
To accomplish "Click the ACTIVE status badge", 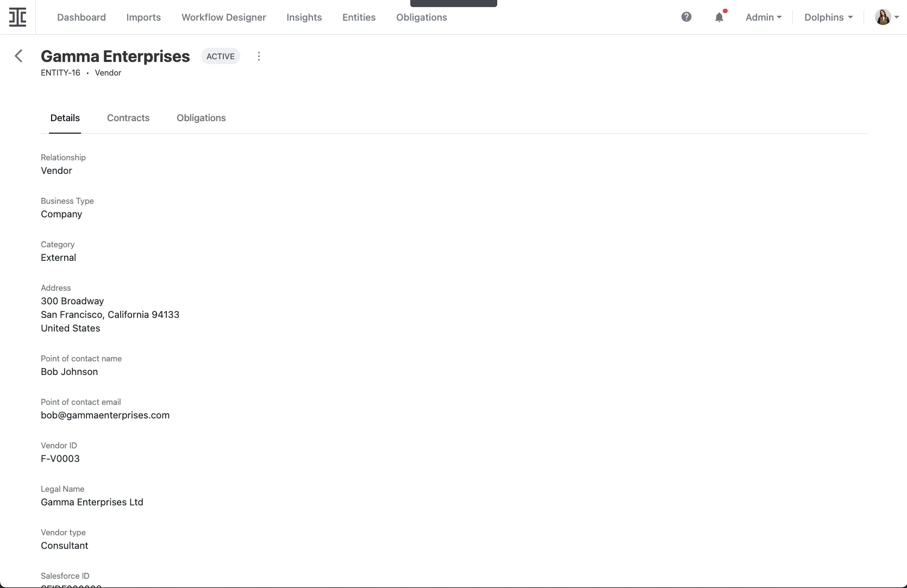I will click(x=221, y=57).
